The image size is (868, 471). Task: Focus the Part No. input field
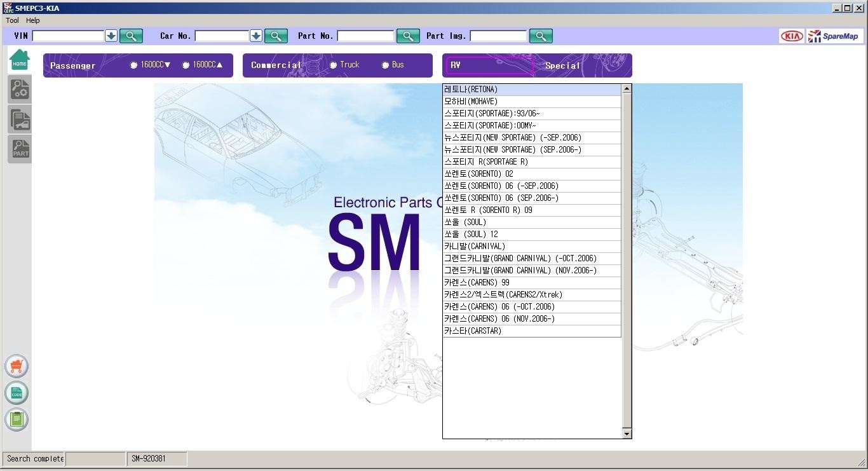(x=365, y=36)
